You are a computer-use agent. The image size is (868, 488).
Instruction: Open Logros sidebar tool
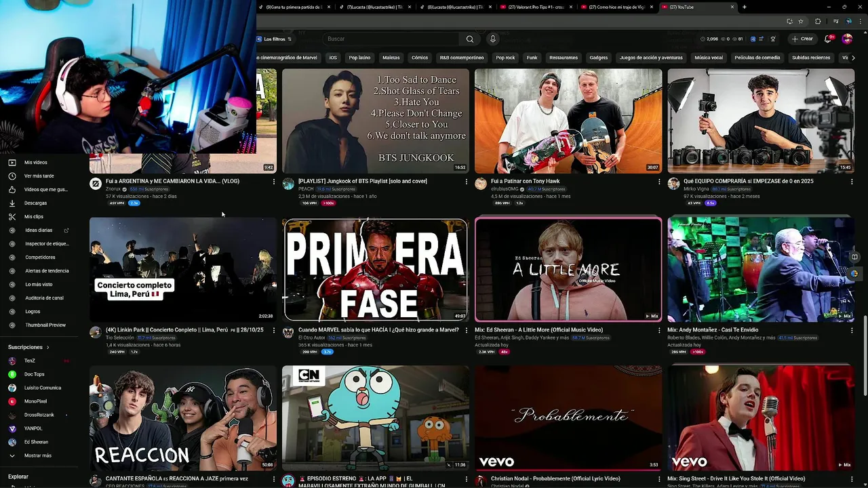33,312
